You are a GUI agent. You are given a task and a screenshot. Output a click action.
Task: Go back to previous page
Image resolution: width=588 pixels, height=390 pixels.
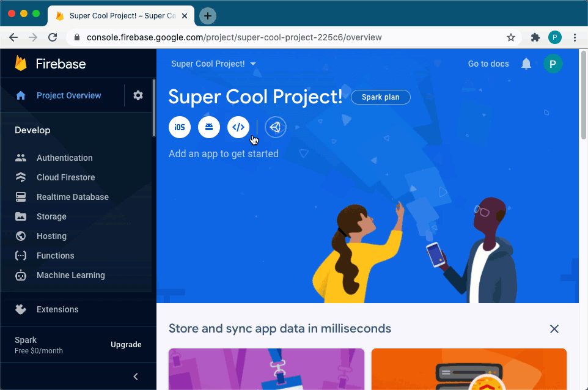(x=13, y=37)
